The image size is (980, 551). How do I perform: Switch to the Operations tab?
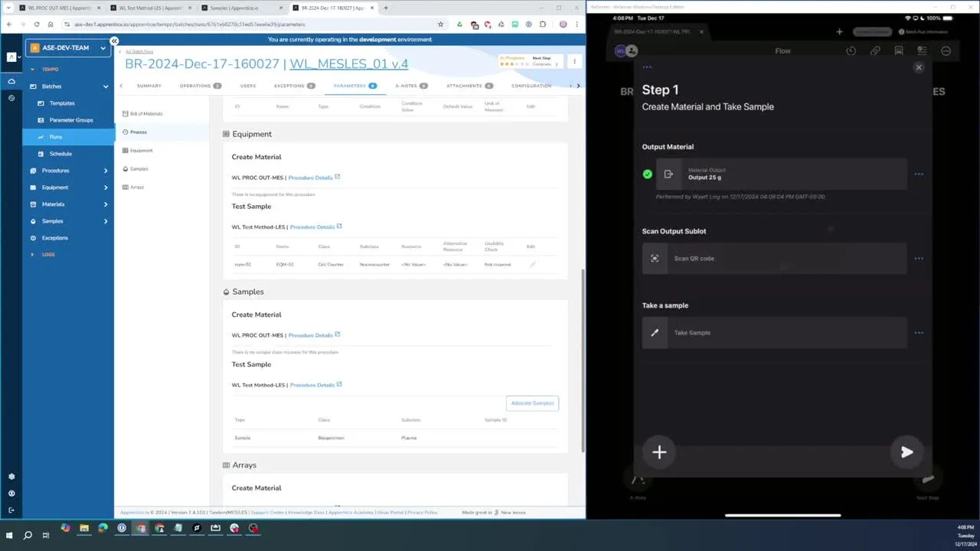tap(200, 86)
